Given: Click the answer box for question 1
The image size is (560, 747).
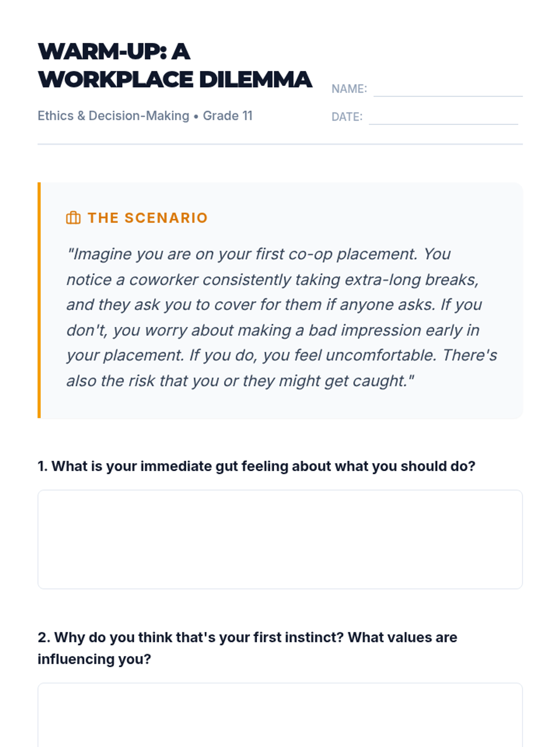Looking at the screenshot, I should pyautogui.click(x=280, y=539).
